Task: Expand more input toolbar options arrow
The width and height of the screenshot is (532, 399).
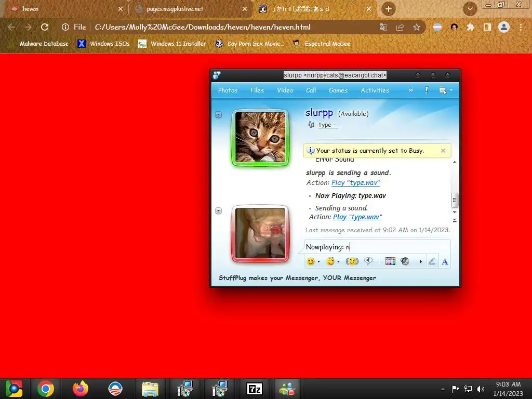Action: [x=421, y=262]
